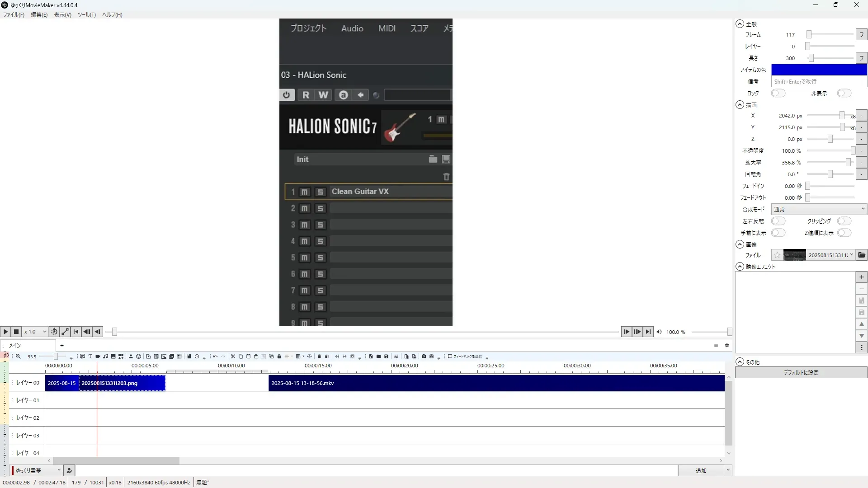Toggle the ロック switch
The height and width of the screenshot is (488, 868).
coord(778,93)
